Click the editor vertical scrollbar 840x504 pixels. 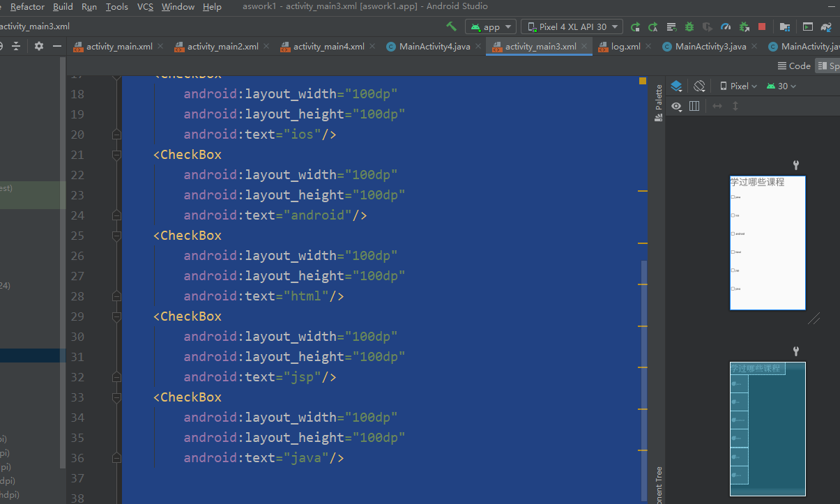(x=644, y=380)
